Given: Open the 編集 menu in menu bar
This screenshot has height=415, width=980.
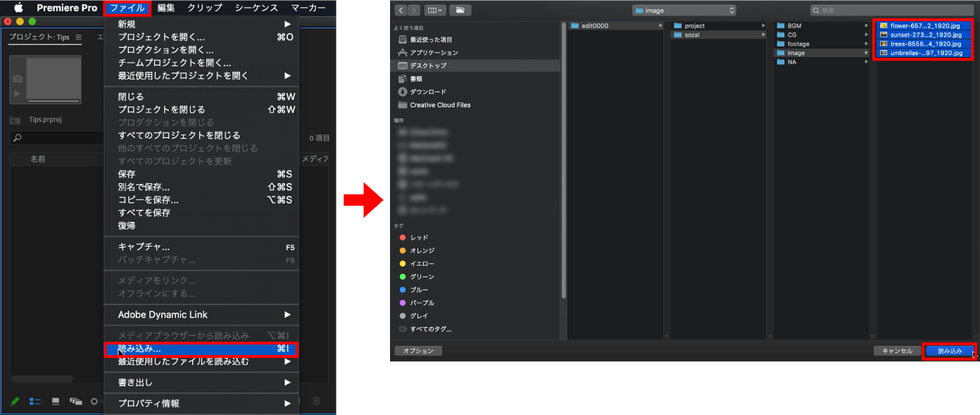Looking at the screenshot, I should pyautogui.click(x=166, y=8).
